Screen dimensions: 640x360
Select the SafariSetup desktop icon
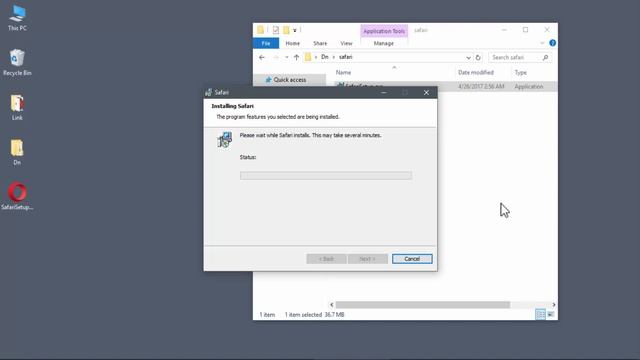[x=17, y=196]
